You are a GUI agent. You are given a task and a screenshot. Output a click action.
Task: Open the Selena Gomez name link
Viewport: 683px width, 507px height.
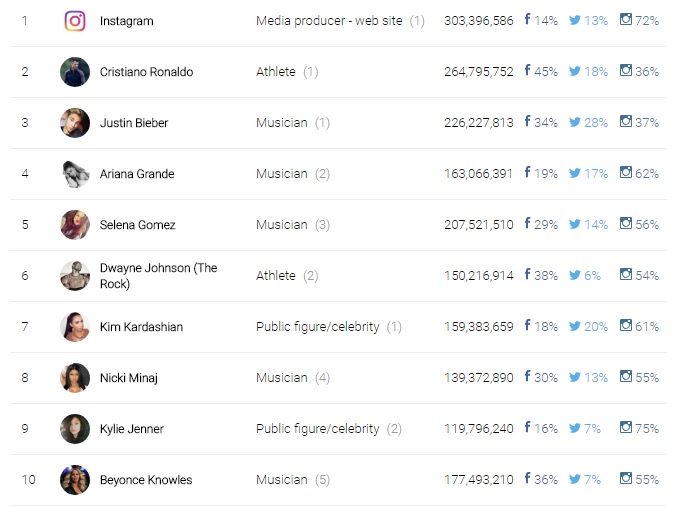point(138,225)
